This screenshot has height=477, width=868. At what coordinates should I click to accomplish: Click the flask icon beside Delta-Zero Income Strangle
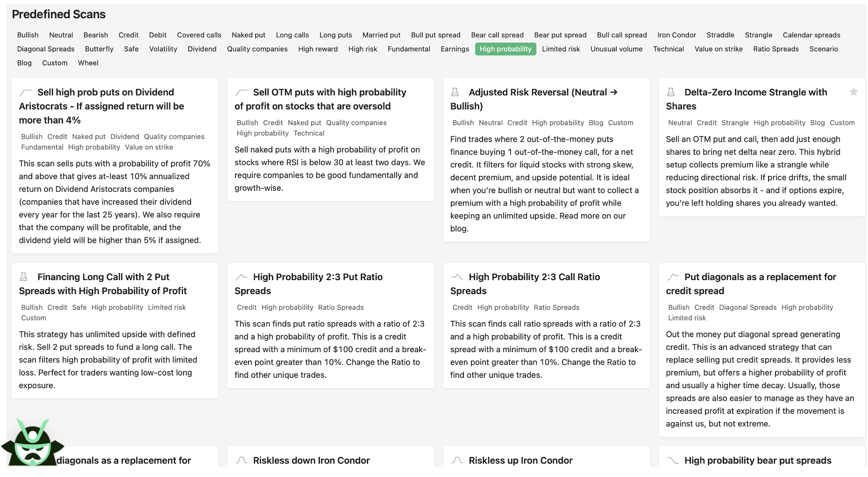(x=670, y=92)
